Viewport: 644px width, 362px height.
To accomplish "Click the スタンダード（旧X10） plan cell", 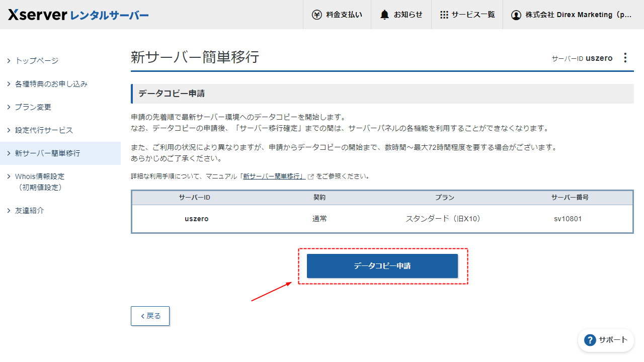I will pyautogui.click(x=443, y=219).
